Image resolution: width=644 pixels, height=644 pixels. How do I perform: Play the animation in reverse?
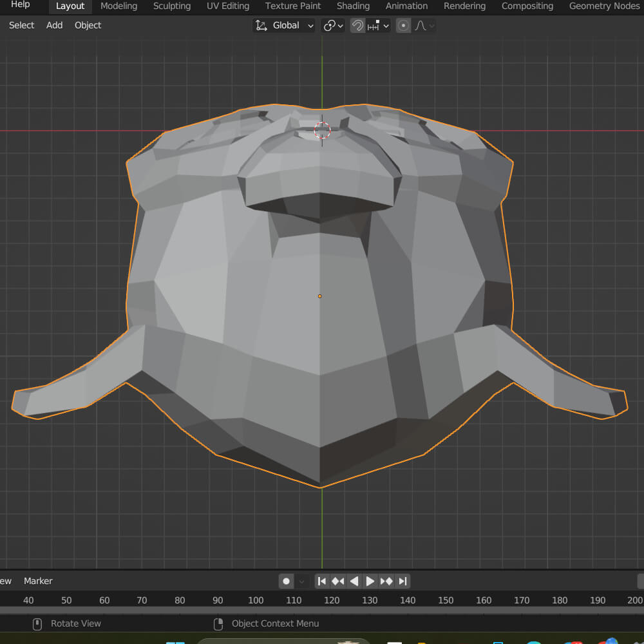(354, 582)
